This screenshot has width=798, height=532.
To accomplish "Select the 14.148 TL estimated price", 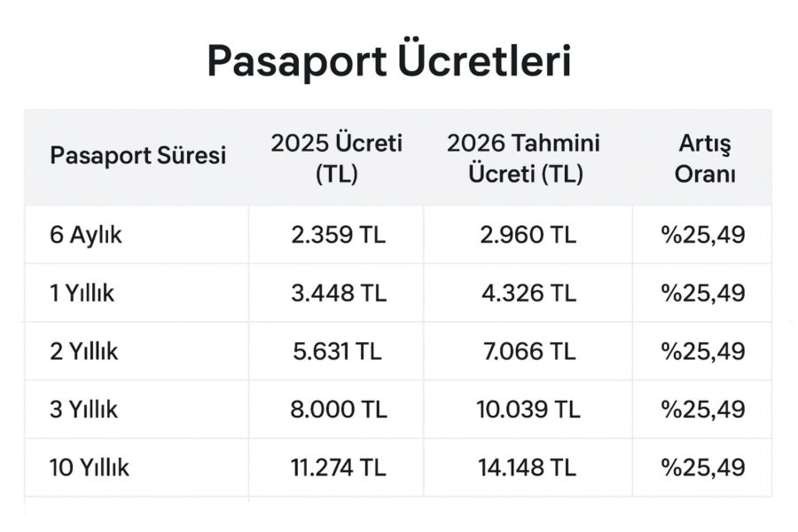I will tap(527, 467).
